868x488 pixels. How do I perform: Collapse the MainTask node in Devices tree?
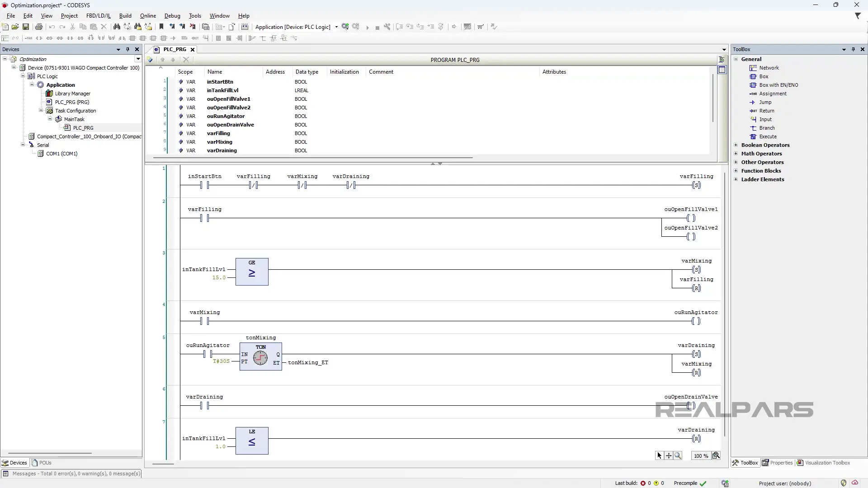pos(50,119)
